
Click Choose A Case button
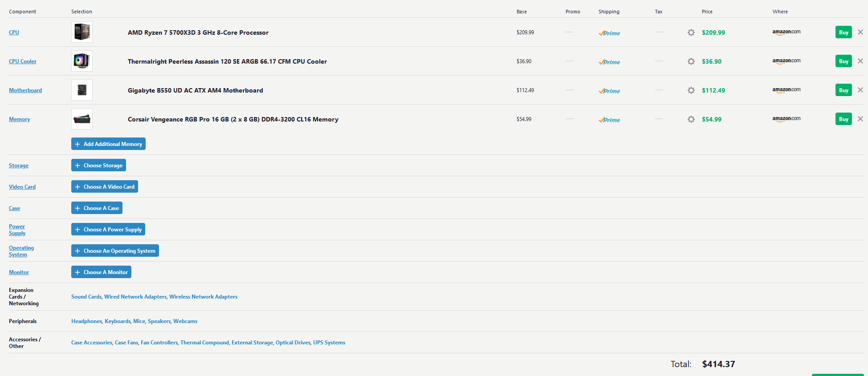click(x=97, y=208)
